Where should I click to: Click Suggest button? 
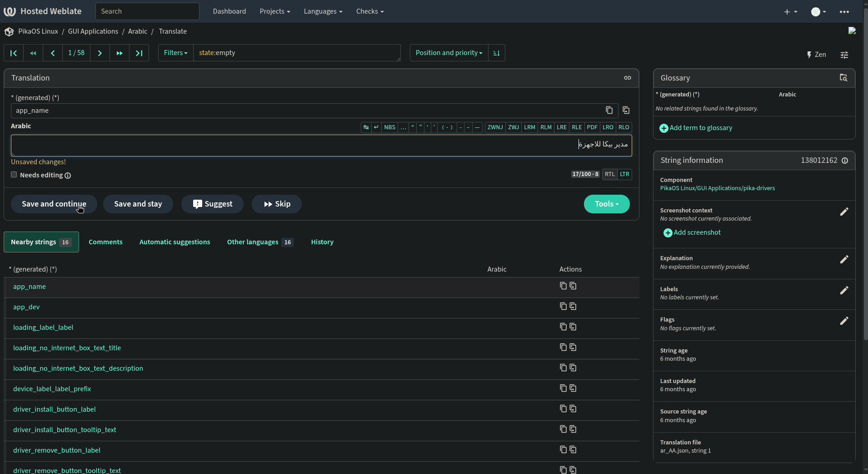click(x=212, y=204)
